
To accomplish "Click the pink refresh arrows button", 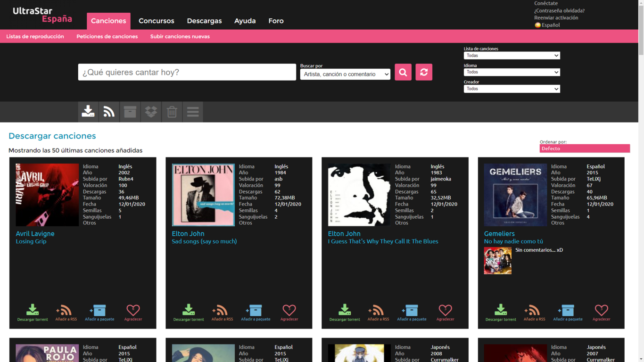I will [x=423, y=72].
